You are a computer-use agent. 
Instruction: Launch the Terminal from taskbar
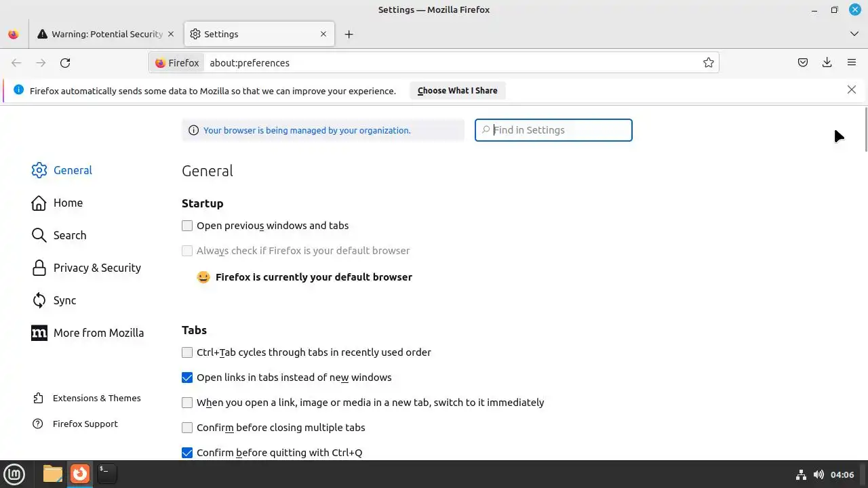point(106,474)
